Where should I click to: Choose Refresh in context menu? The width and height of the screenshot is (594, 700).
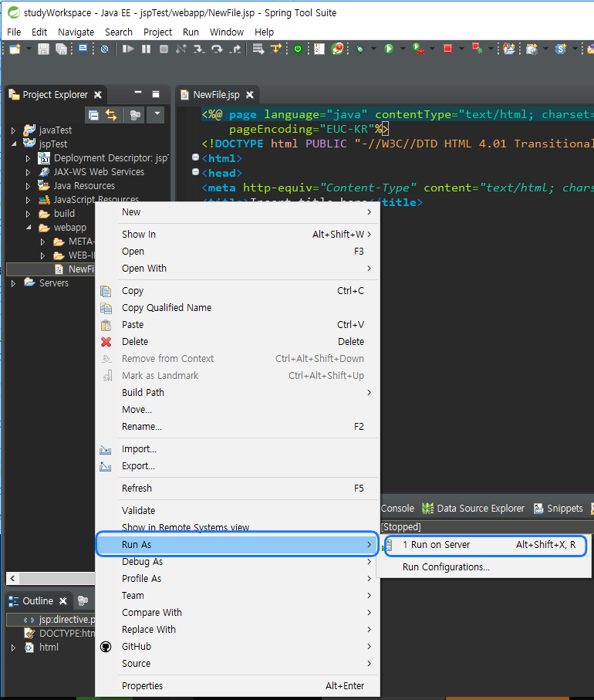click(238, 488)
